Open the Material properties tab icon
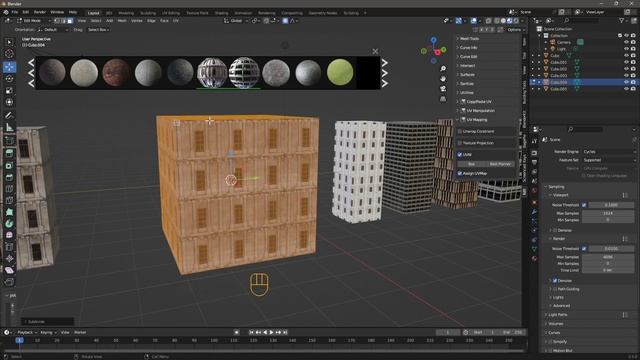The width and height of the screenshot is (640, 360). [534, 259]
